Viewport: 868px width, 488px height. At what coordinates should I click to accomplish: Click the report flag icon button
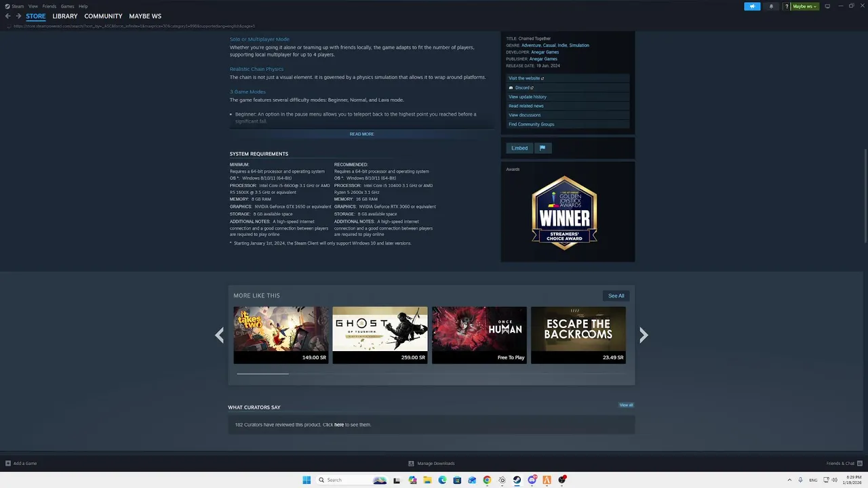point(542,148)
